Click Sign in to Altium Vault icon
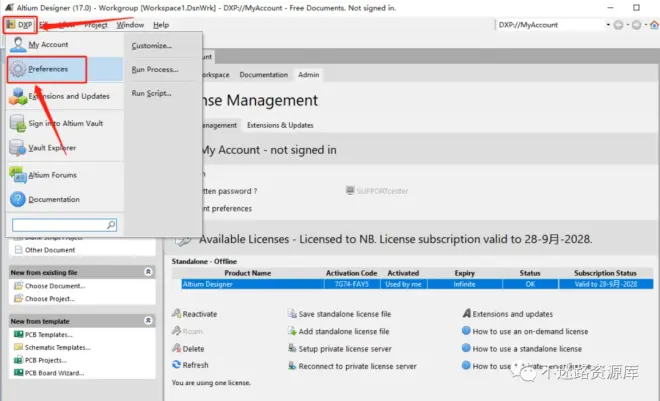The image size is (660, 401). pos(18,123)
